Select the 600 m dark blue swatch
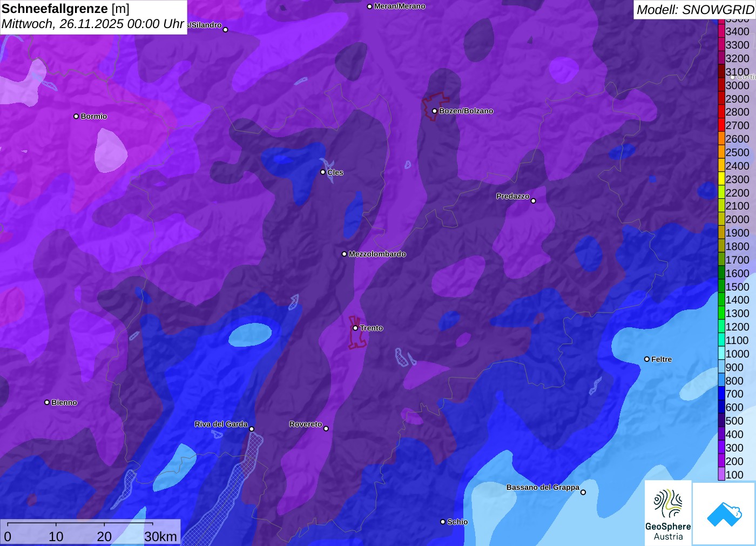Image resolution: width=756 pixels, height=546 pixels. click(721, 407)
